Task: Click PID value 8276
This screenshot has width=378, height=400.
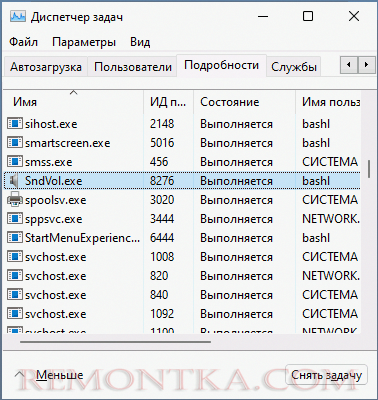Action: click(x=162, y=181)
